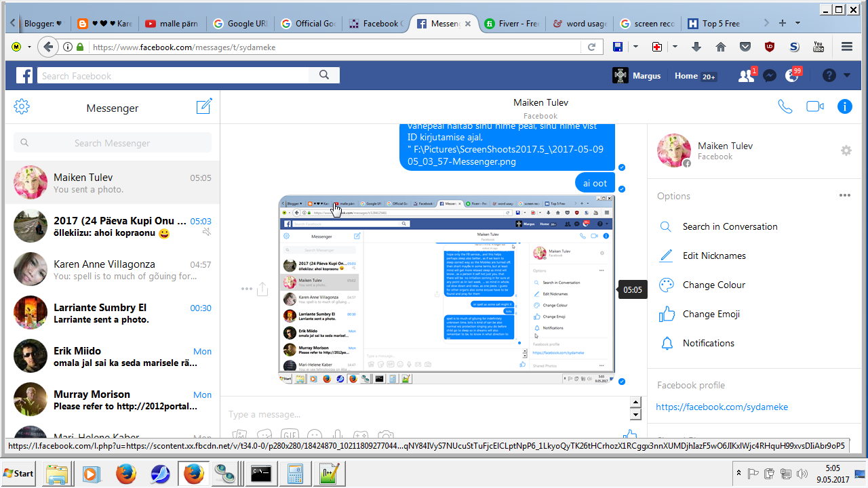Click the blue S extension icon
The image size is (868, 488).
[x=794, y=47]
